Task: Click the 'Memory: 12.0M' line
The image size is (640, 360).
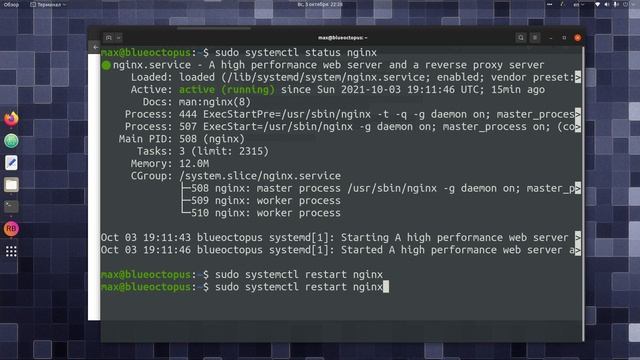Action: [x=170, y=164]
